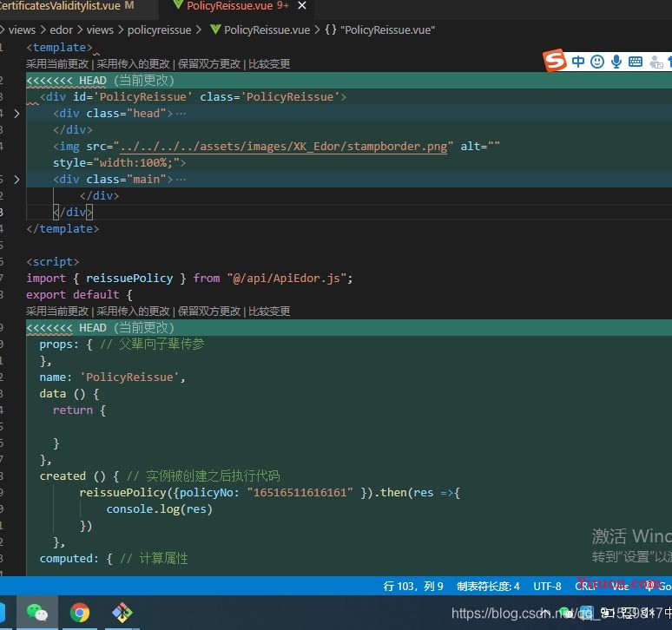The width and height of the screenshot is (672, 630).
Task: Open the Sogou user account icon
Action: pyautogui.click(x=656, y=62)
